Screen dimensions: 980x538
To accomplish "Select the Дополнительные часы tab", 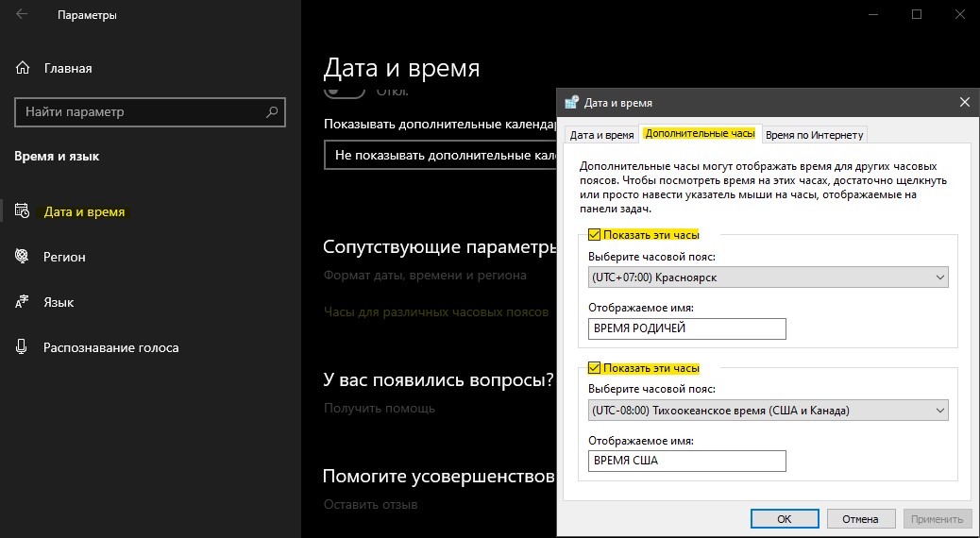I will pyautogui.click(x=700, y=134).
